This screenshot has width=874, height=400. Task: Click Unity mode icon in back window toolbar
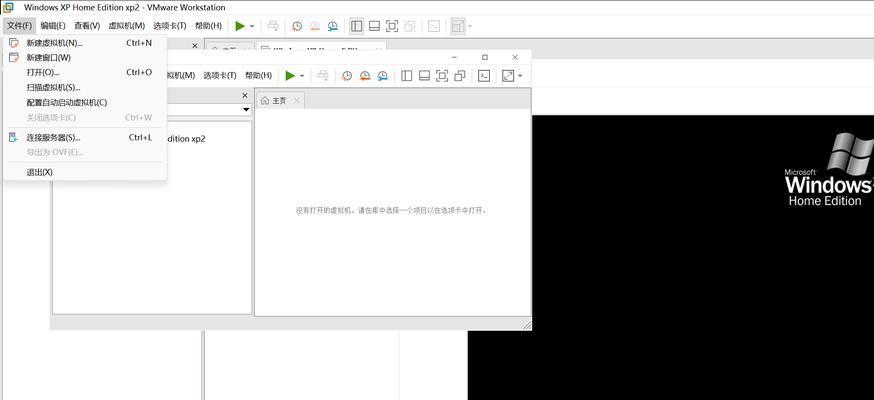pyautogui.click(x=410, y=26)
